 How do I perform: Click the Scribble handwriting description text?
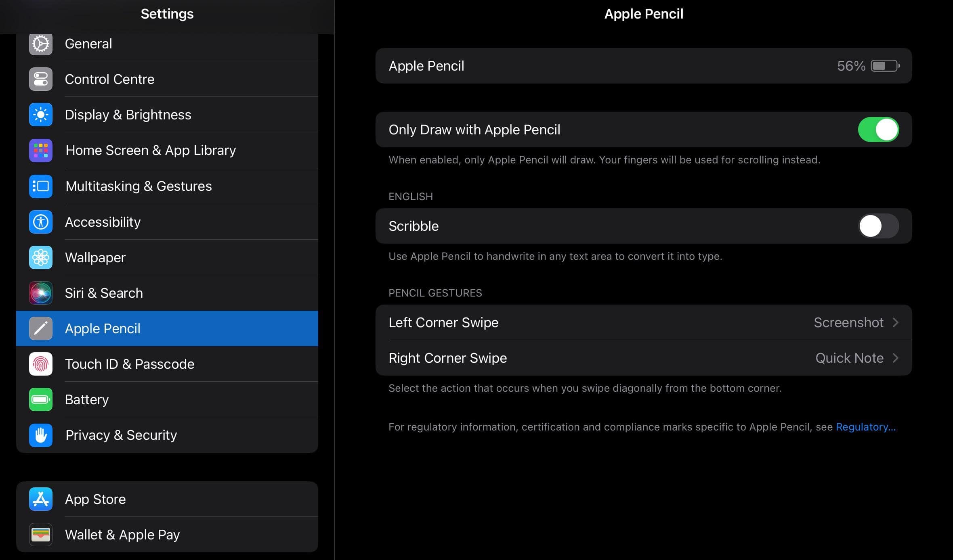[x=555, y=256]
